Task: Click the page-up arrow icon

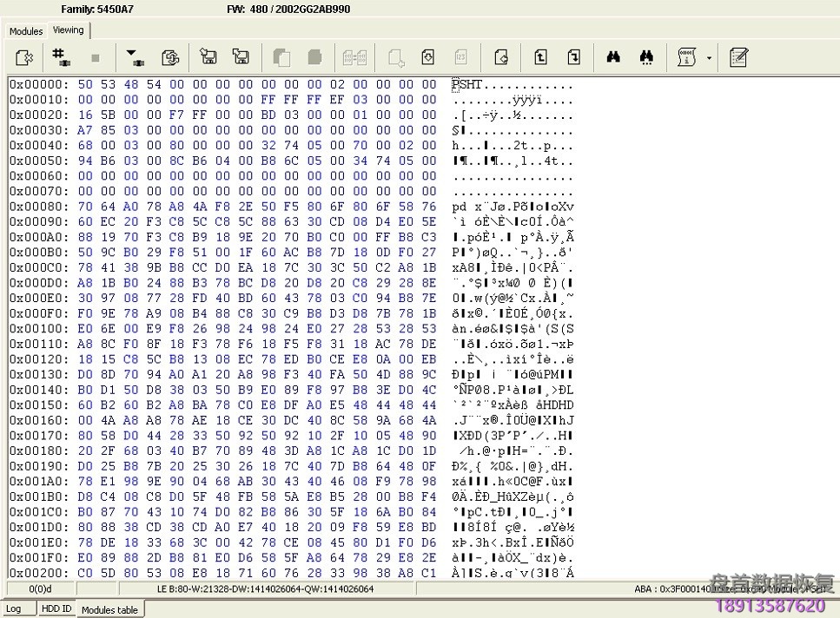Action: coord(540,57)
